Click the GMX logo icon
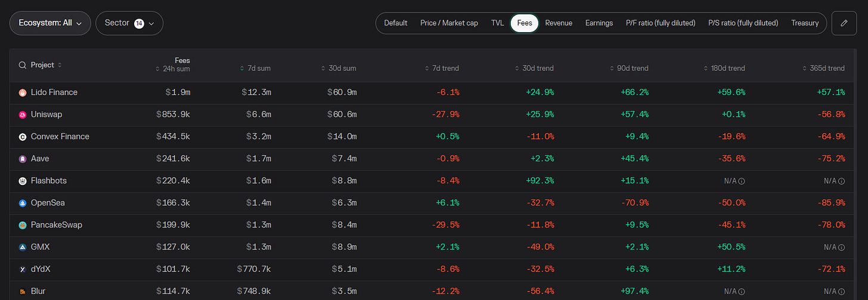This screenshot has width=868, height=300. pyautogui.click(x=23, y=247)
